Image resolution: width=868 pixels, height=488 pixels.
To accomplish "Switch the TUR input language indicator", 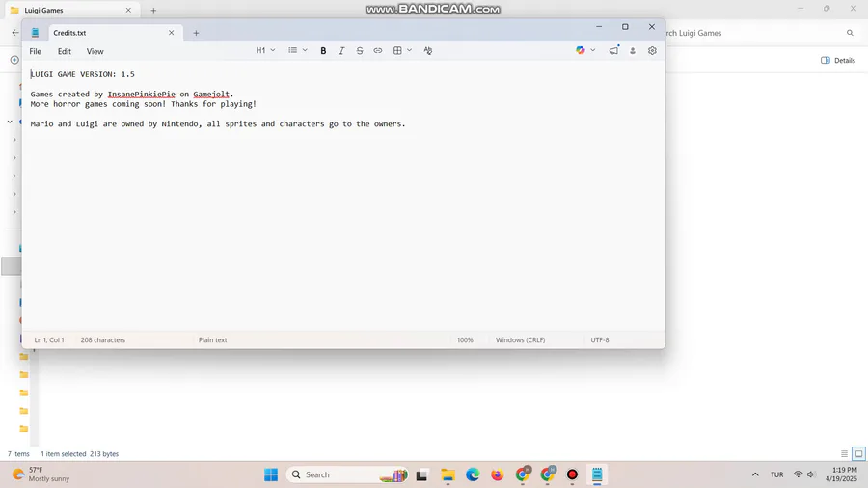I will tap(776, 474).
